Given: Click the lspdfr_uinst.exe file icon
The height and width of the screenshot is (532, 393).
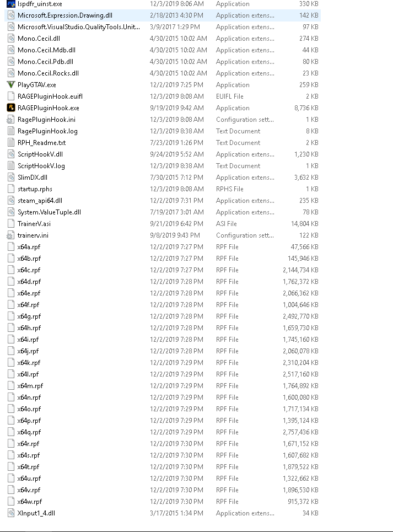Looking at the screenshot, I should (10, 4).
